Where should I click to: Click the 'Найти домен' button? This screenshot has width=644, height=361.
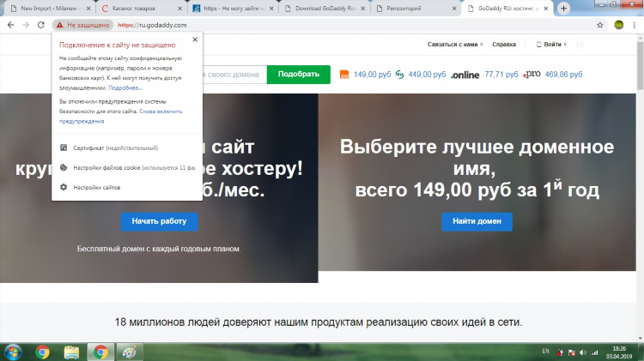coord(477,221)
